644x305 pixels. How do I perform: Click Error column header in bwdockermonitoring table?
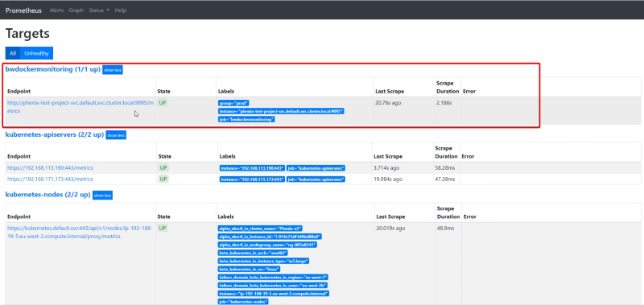(x=469, y=92)
